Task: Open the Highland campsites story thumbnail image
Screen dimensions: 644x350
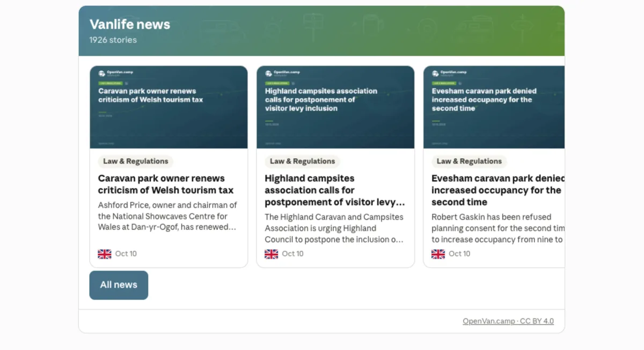Action: 335,107
